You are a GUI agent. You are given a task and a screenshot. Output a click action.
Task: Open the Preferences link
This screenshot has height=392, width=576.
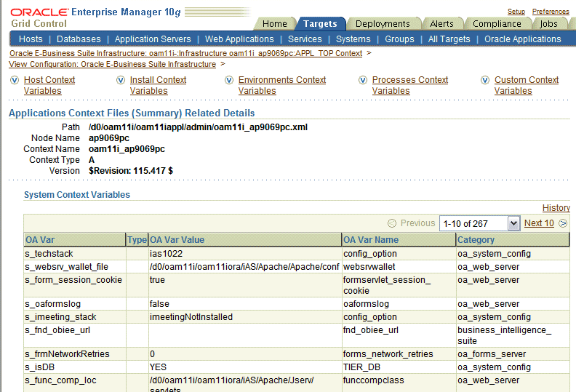[551, 12]
